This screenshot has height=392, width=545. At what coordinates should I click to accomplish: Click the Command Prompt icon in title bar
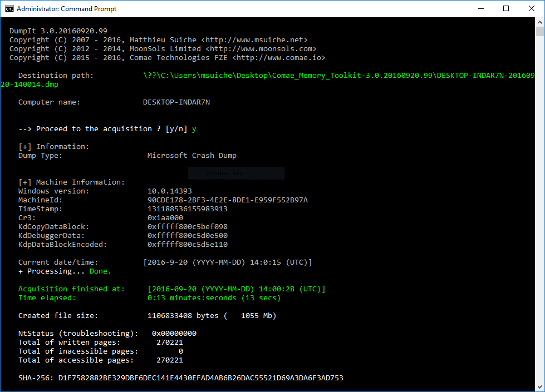pos(9,9)
